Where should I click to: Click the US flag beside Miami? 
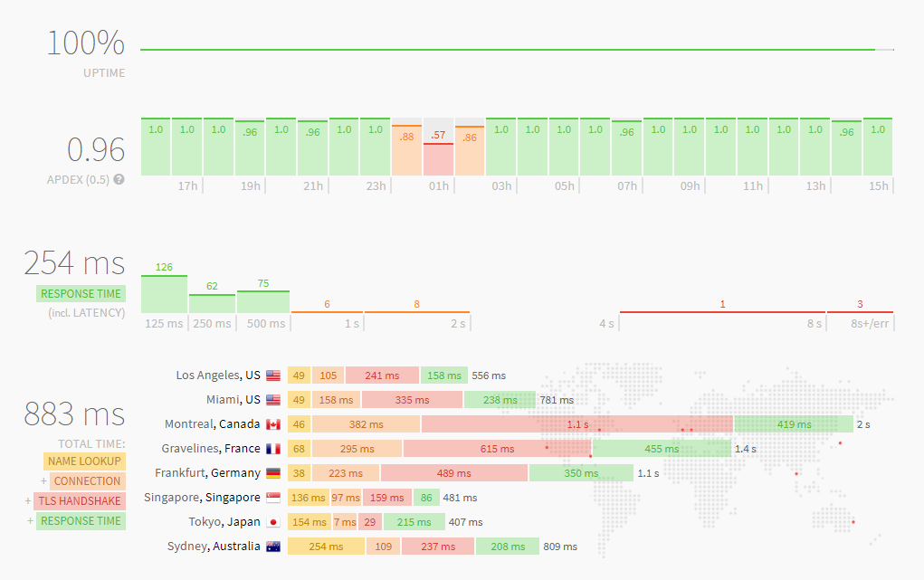tap(273, 400)
